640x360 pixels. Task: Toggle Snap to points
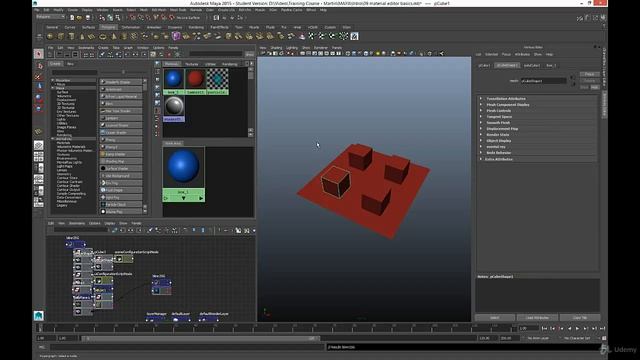click(149, 18)
